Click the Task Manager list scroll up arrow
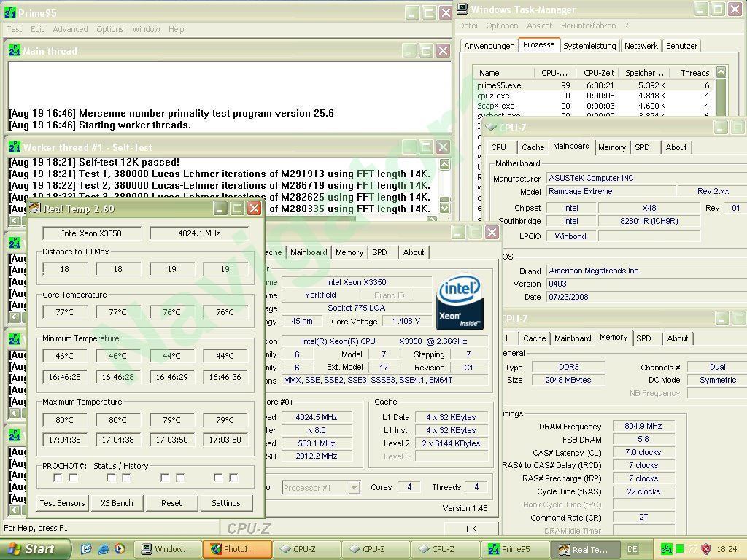 pyautogui.click(x=721, y=72)
